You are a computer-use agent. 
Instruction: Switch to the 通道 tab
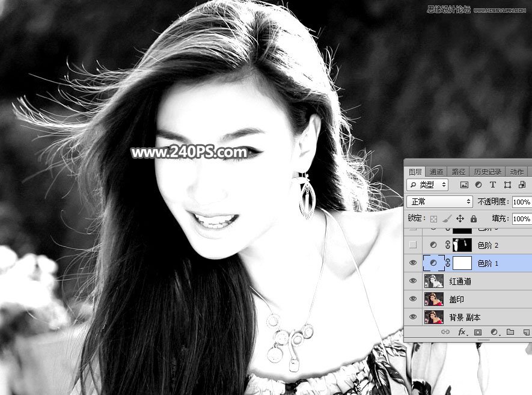tap(436, 172)
